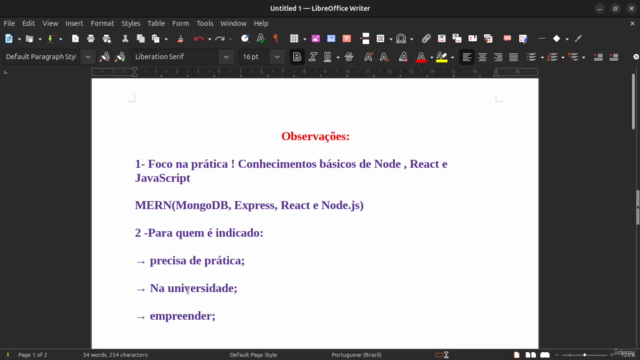Viewport: 640px width, 360px height.
Task: Click the word and character count
Action: tap(115, 355)
